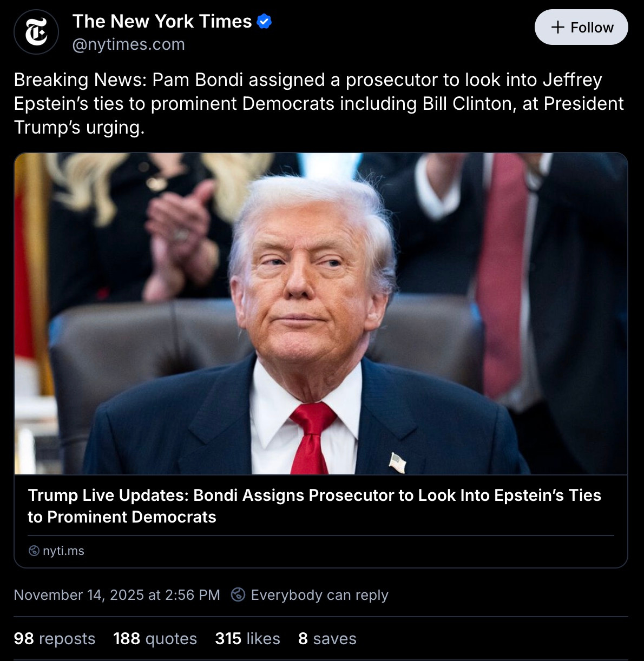View the 315 likes list
Image resolution: width=644 pixels, height=661 pixels.
click(x=247, y=638)
